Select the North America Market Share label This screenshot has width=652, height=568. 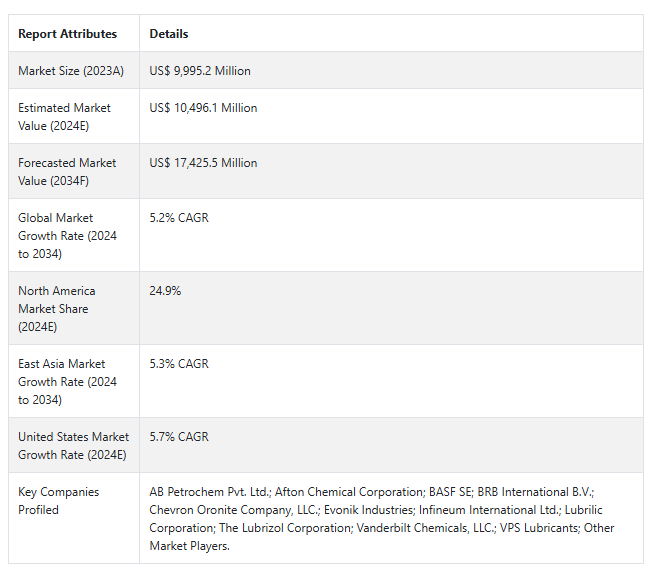click(x=57, y=309)
